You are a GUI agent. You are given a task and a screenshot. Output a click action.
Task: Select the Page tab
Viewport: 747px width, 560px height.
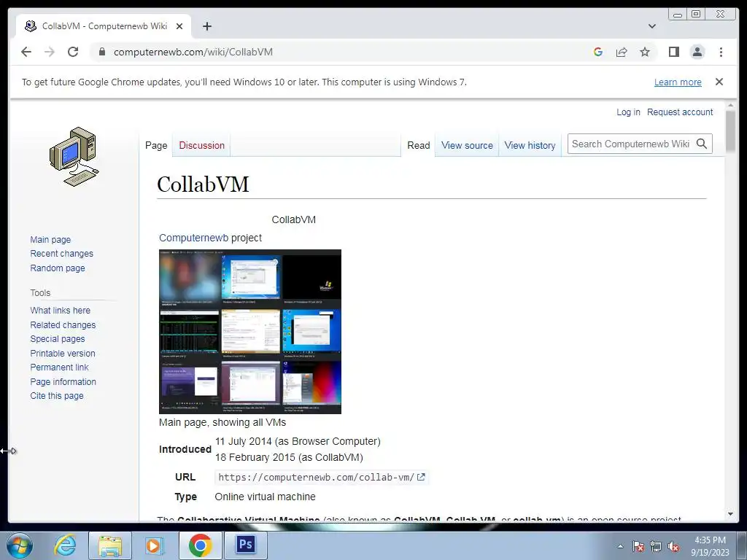(x=156, y=145)
